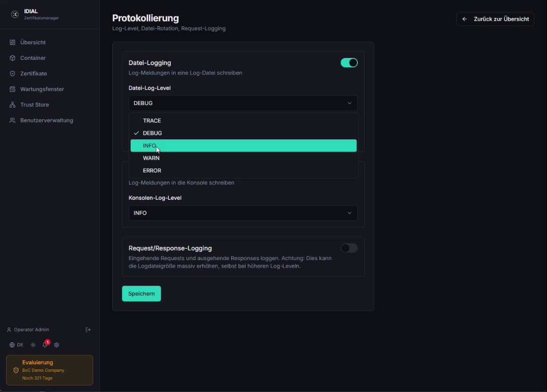
Task: Click 'Log-Meldungen in eine Log-Datei schreiben' text
Action: coord(185,73)
